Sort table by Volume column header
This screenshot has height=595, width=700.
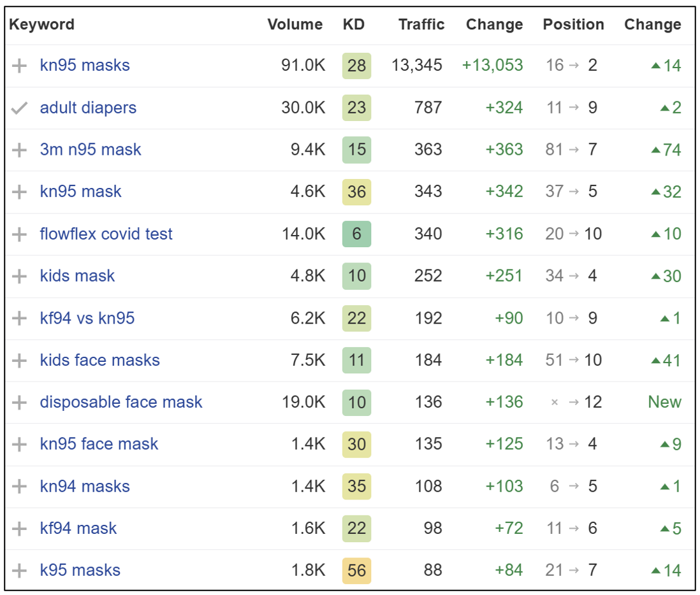click(x=295, y=25)
